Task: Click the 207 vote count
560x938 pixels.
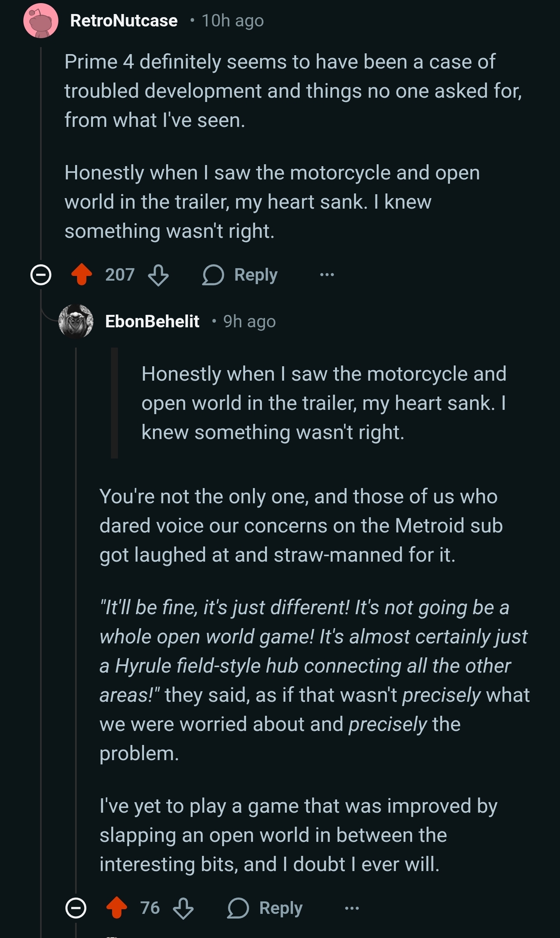Action: click(120, 275)
